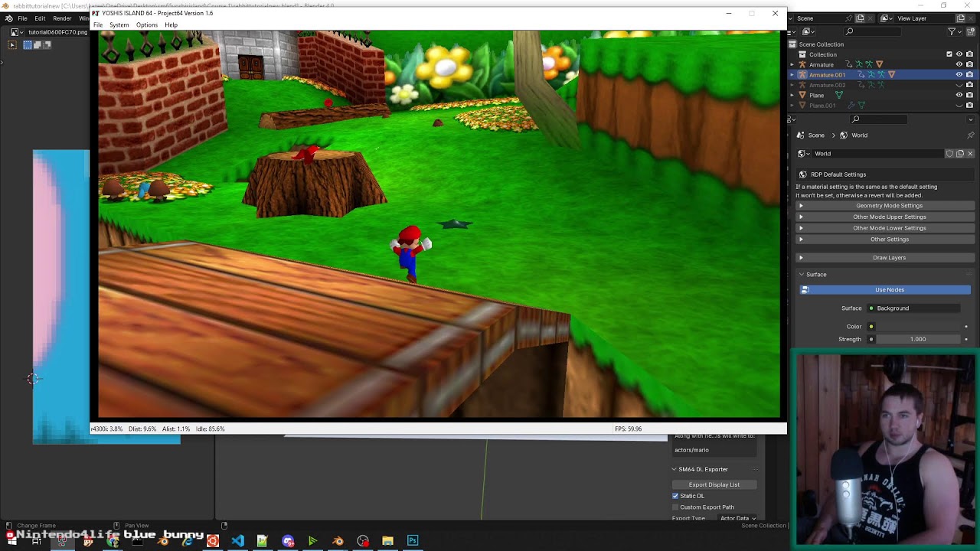The image size is (980, 551).
Task: Create new scene copy icon
Action: pos(860,18)
